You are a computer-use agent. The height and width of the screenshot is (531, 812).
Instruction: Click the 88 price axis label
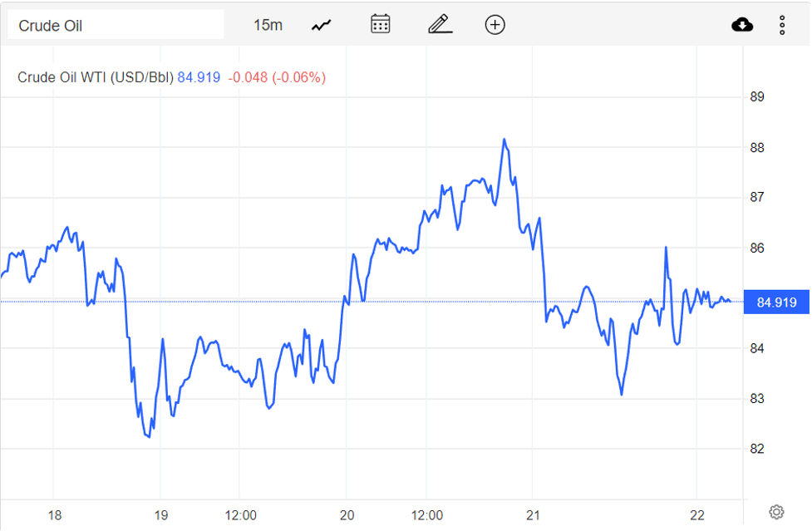[x=757, y=148]
